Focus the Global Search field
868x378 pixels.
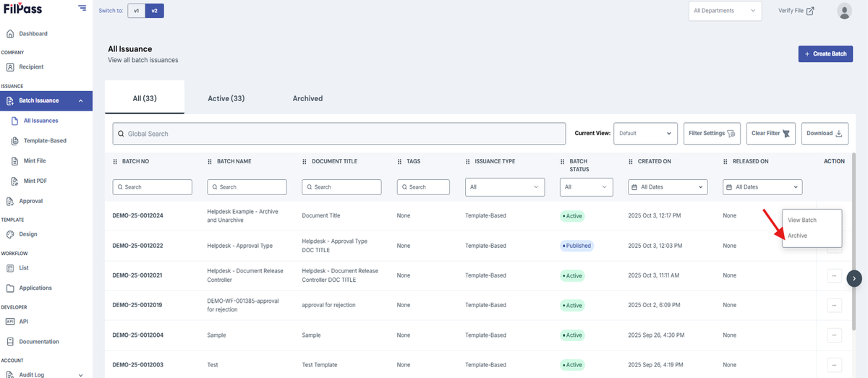tap(339, 134)
